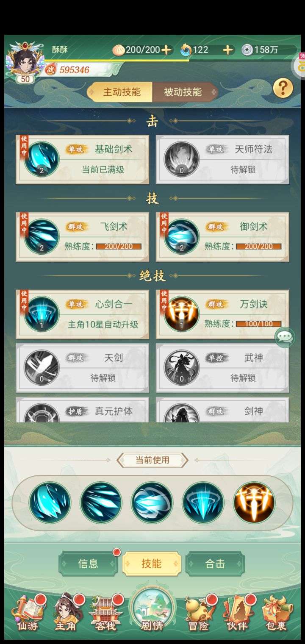305x644 pixels.
Task: Click the 飞剑术 proficiency bar
Action: point(119,246)
